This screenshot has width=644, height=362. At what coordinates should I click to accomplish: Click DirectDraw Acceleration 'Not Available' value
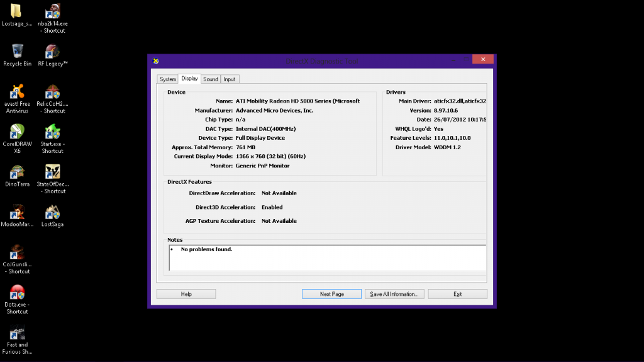coord(279,193)
